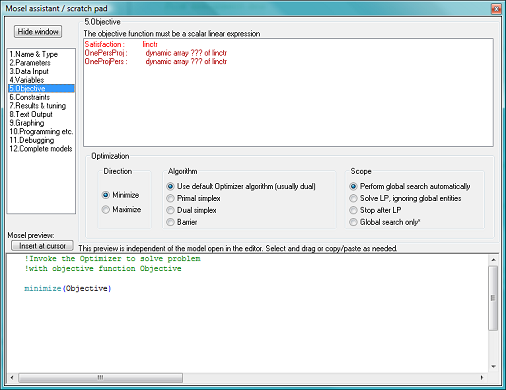Viewport: 506px width, 390px height.
Task: Select Global search only scope
Action: coord(353,222)
